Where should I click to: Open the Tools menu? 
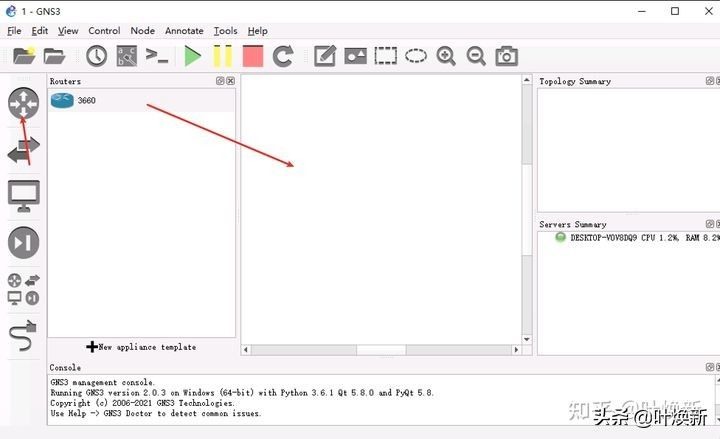point(225,31)
